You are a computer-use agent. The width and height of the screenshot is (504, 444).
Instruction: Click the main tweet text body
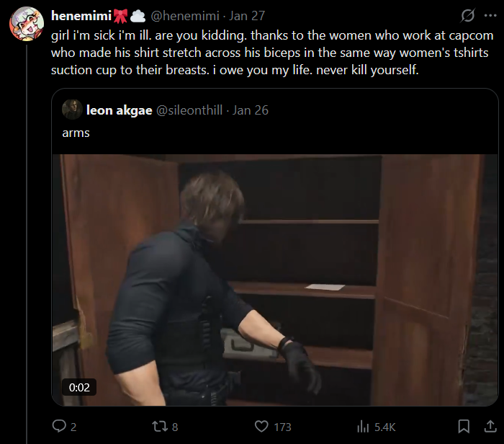click(272, 53)
